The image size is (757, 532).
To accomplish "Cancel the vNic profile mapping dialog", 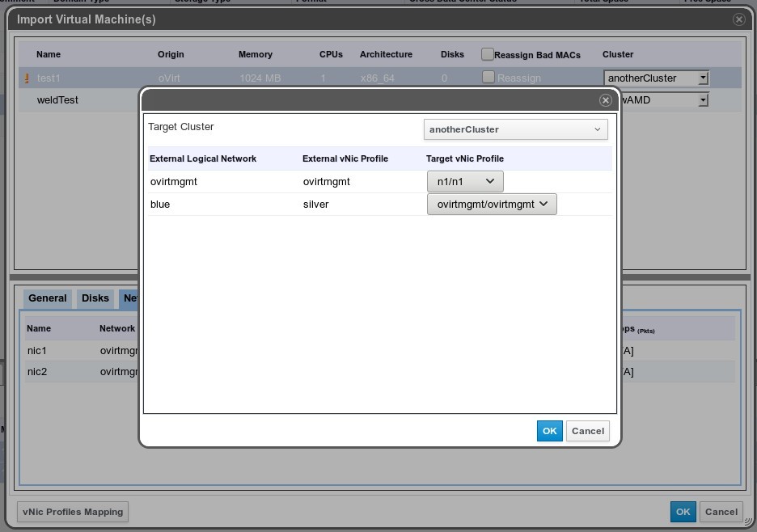I will [x=587, y=431].
